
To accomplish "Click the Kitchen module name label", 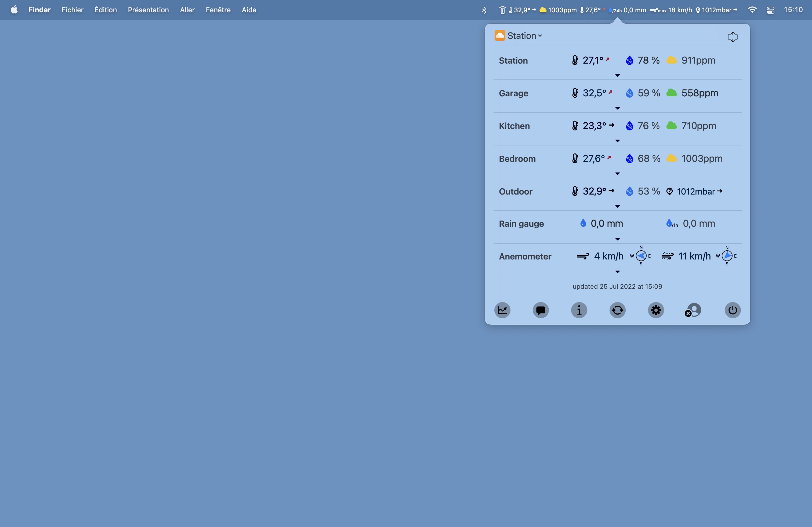I will [514, 126].
